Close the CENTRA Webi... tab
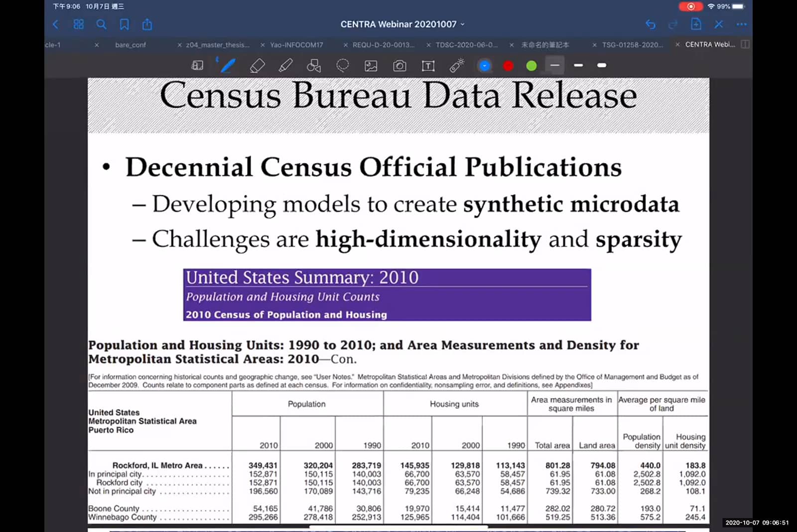Screen dimensions: 797x532 tap(677, 45)
